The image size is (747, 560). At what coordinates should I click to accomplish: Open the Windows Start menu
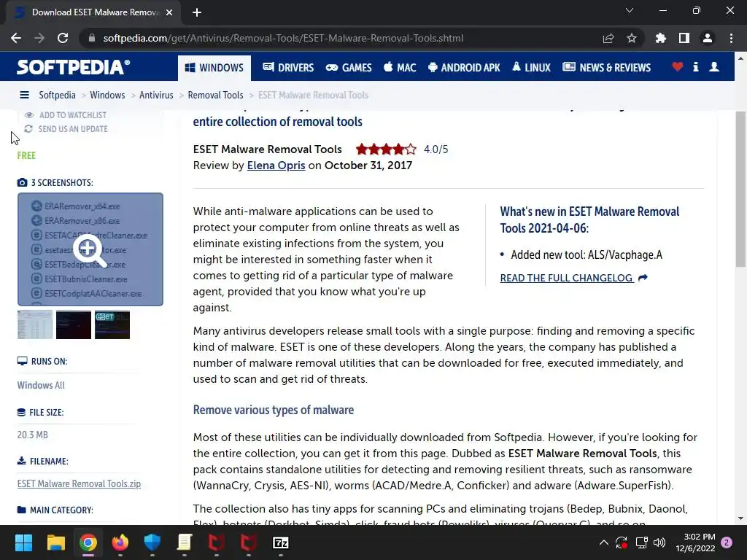(x=23, y=542)
